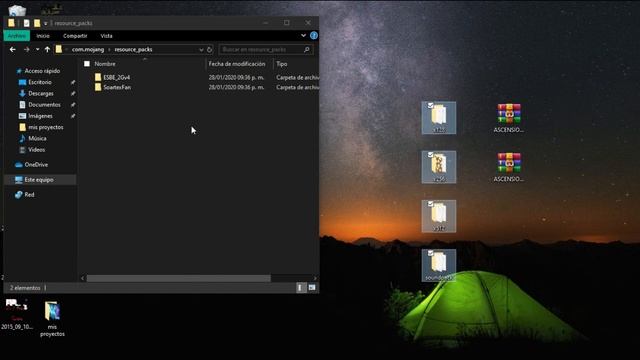Viewport: 640px width, 360px height.
Task: Open Descargas in the sidebar
Action: pos(40,93)
